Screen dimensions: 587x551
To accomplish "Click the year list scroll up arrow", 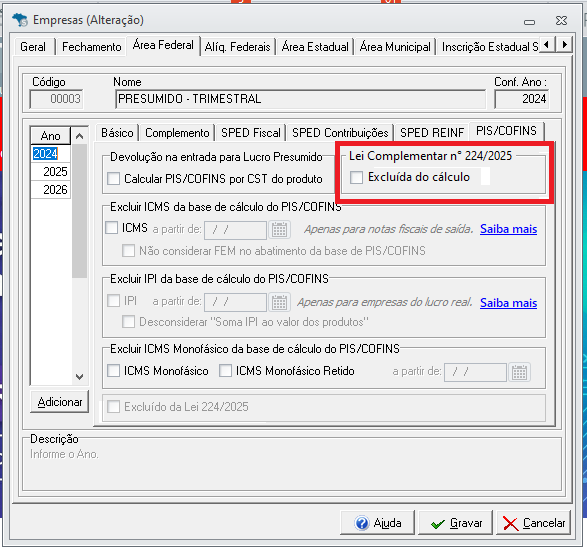I will [x=79, y=136].
